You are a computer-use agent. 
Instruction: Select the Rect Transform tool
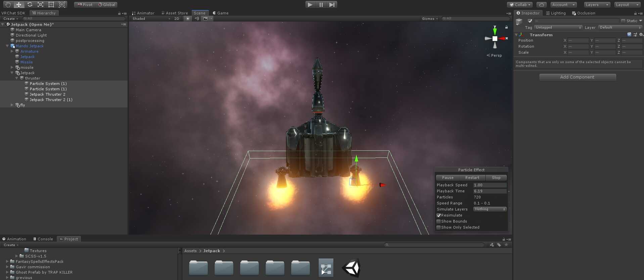(x=51, y=5)
